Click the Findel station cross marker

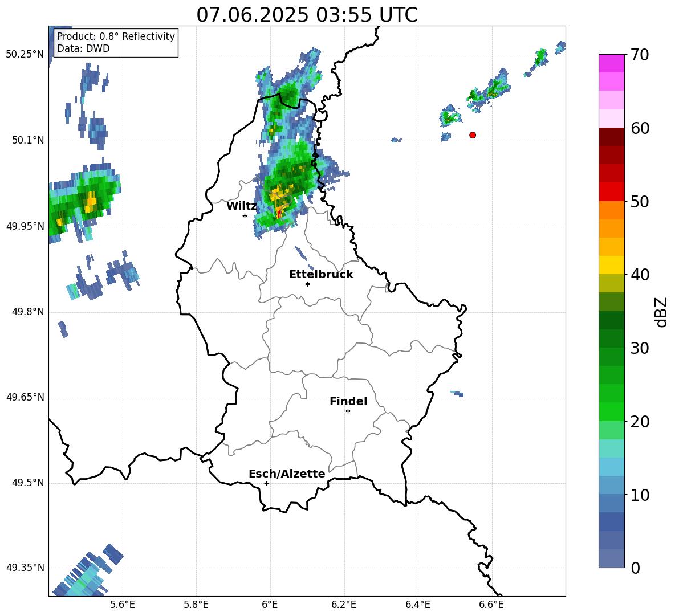pyautogui.click(x=348, y=411)
